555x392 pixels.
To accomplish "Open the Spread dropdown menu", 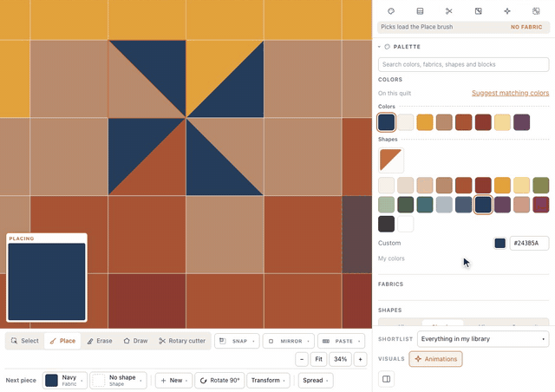I will coord(316,381).
